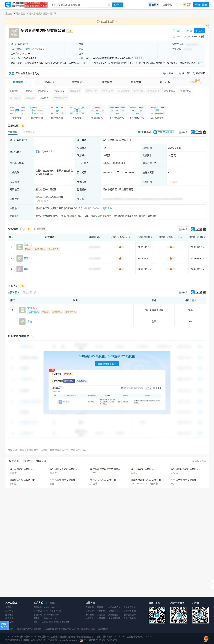Image resolution: width=214 pixels, height=644 pixels.
Task: Switch to the 经营信息 tab
Action: tap(107, 82)
